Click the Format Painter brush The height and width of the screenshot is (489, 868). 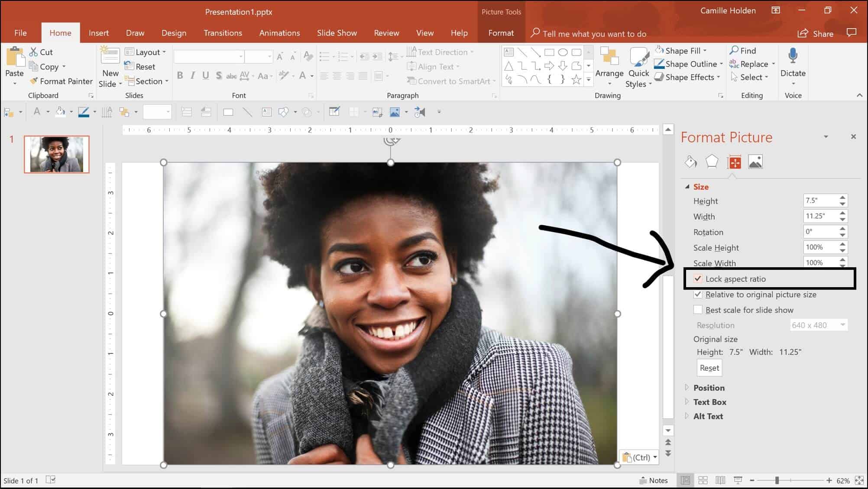(x=34, y=81)
